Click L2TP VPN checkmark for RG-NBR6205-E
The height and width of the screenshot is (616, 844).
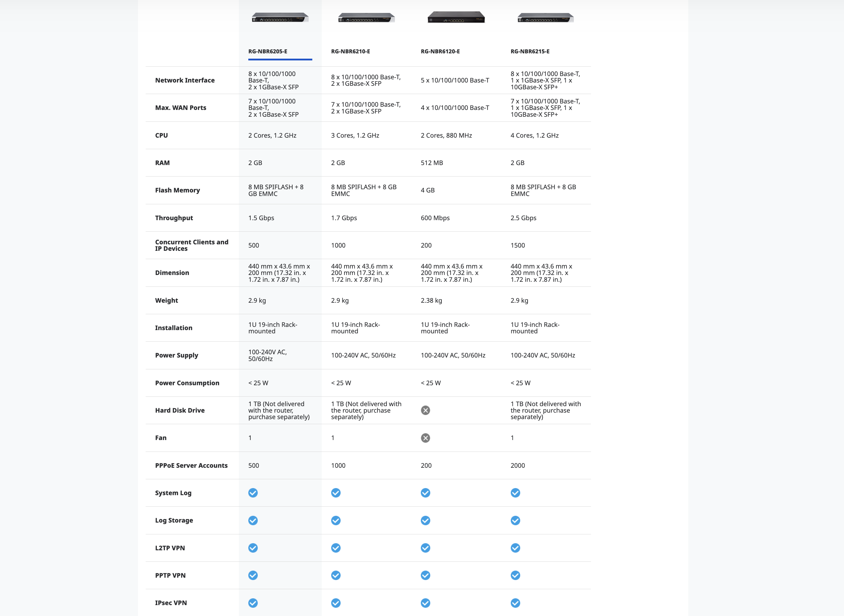point(253,548)
